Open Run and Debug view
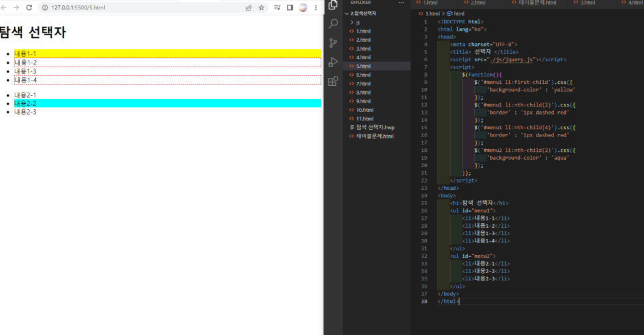Image resolution: width=644 pixels, height=335 pixels. point(333,62)
